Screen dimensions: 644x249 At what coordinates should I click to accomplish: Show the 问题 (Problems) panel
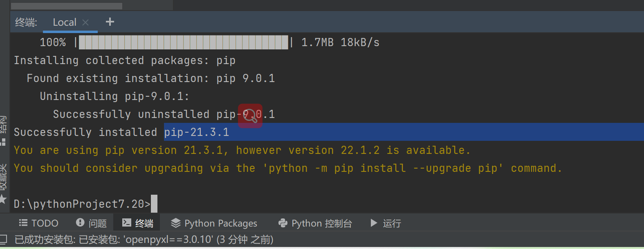coord(92,223)
